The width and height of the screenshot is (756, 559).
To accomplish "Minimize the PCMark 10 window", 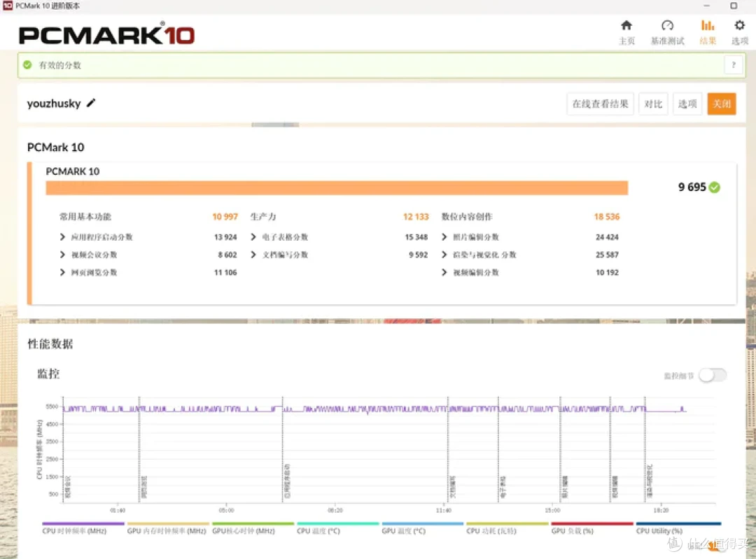I will click(x=706, y=6).
